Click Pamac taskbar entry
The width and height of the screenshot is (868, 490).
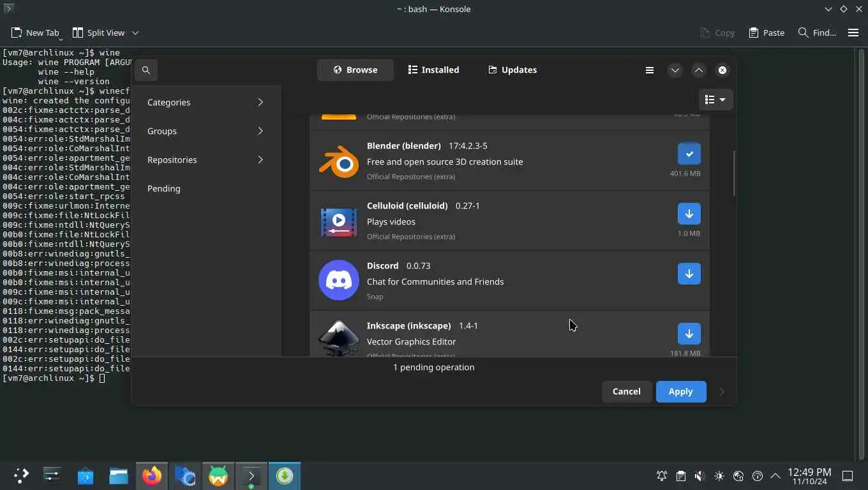[285, 475]
